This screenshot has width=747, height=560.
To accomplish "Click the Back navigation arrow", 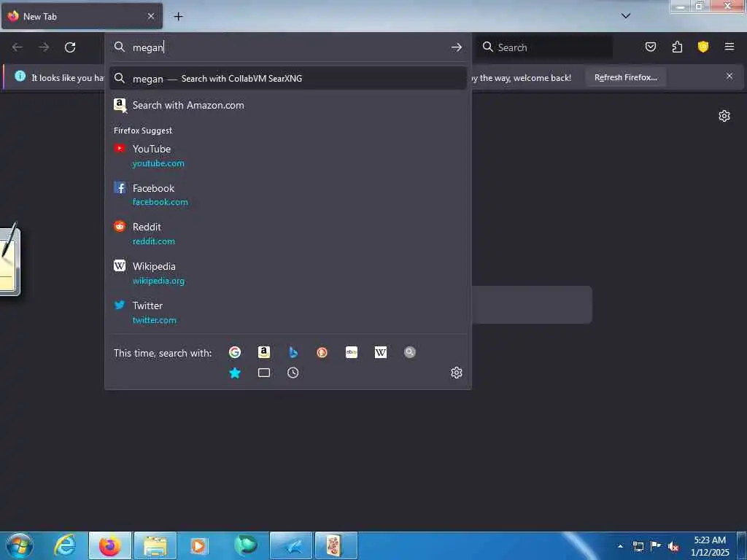I will 18,47.
